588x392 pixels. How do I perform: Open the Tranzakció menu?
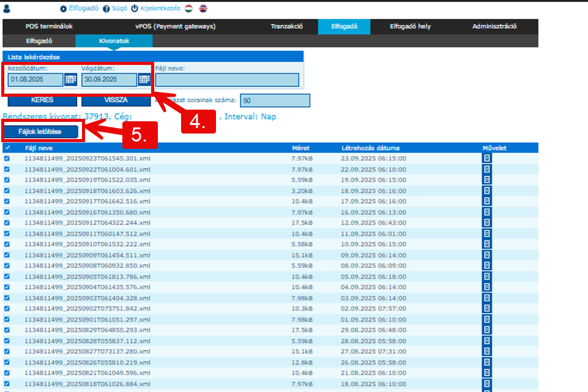point(286,26)
